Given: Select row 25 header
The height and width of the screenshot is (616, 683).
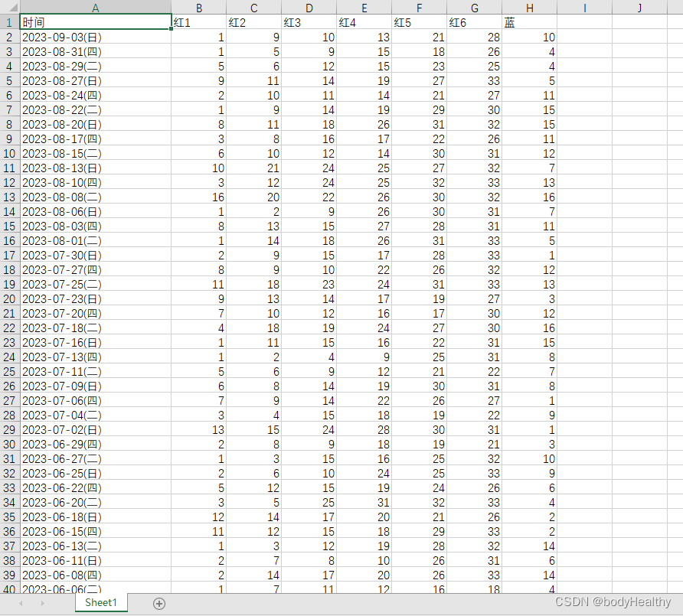Looking at the screenshot, I should 10,372.
